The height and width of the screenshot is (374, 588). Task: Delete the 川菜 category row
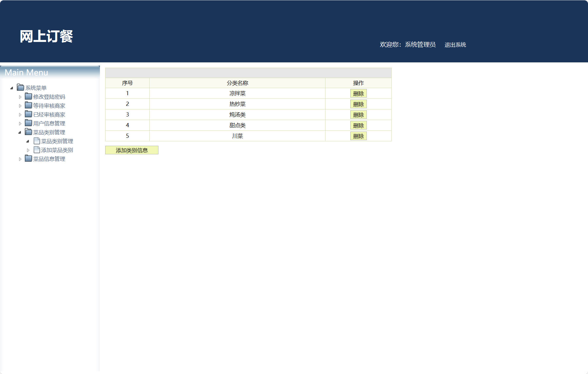pos(358,136)
